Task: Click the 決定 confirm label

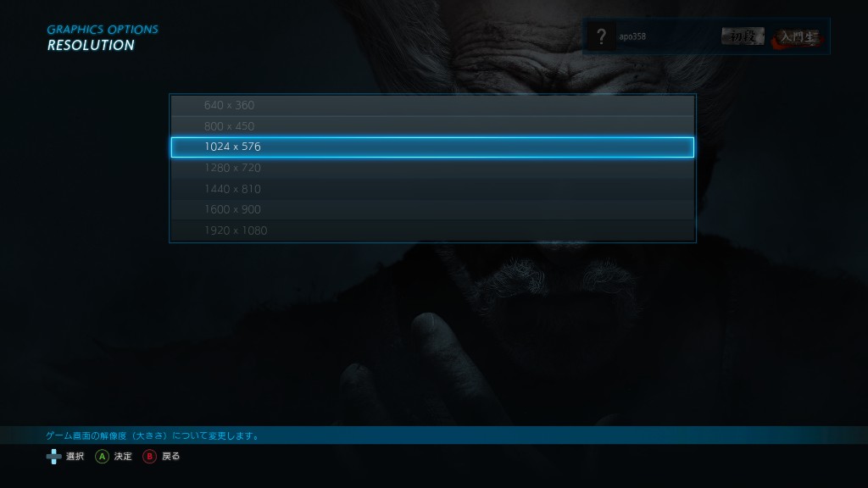Action: 123,457
